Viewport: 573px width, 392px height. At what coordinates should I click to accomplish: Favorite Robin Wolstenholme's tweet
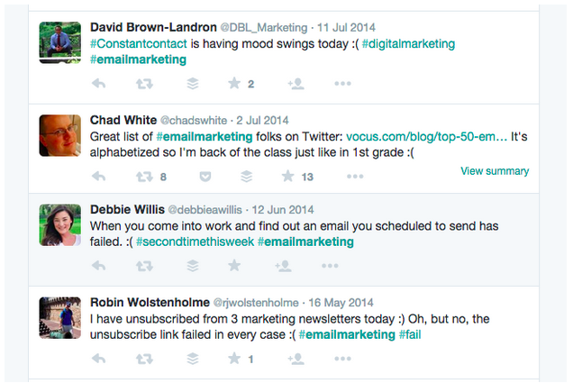(234, 359)
